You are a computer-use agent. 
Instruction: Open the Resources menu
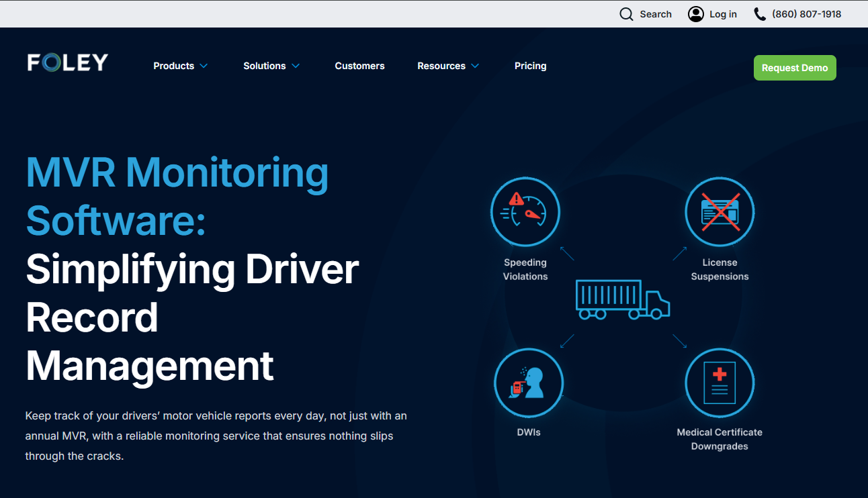pyautogui.click(x=441, y=66)
